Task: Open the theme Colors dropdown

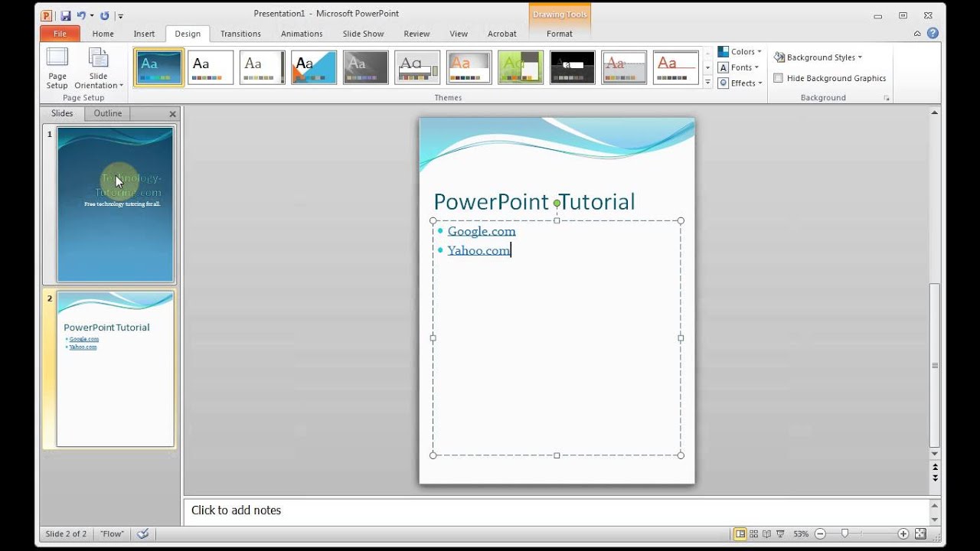Action: point(740,52)
